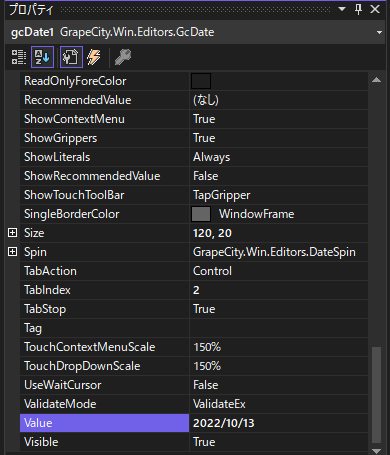This screenshot has height=455, width=390.
Task: Click the empty Tag value field
Action: 278,328
